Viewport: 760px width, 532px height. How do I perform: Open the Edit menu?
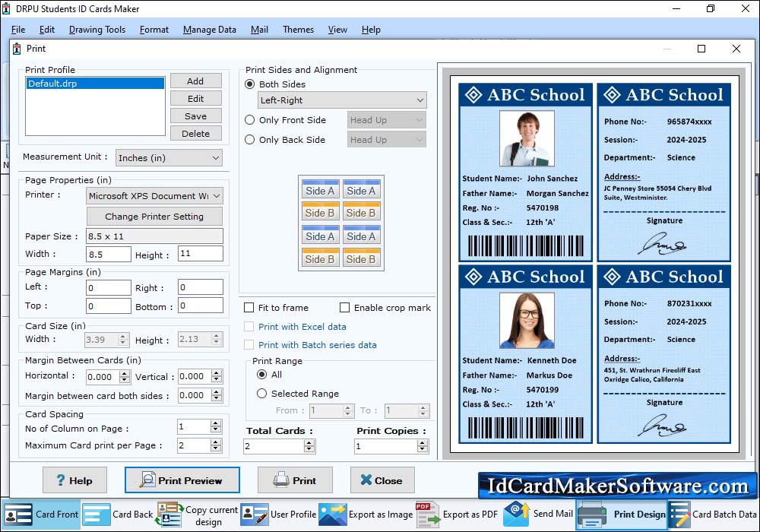tap(47, 30)
